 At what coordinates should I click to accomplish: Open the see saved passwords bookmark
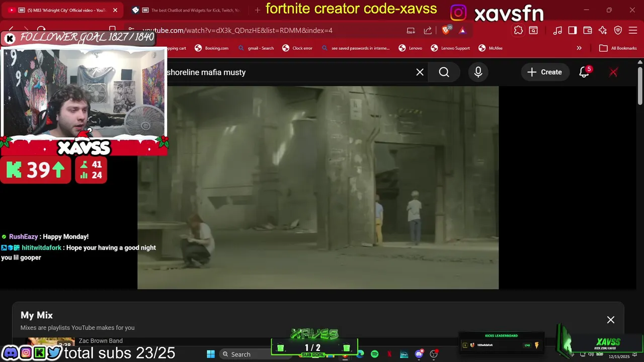pyautogui.click(x=355, y=48)
